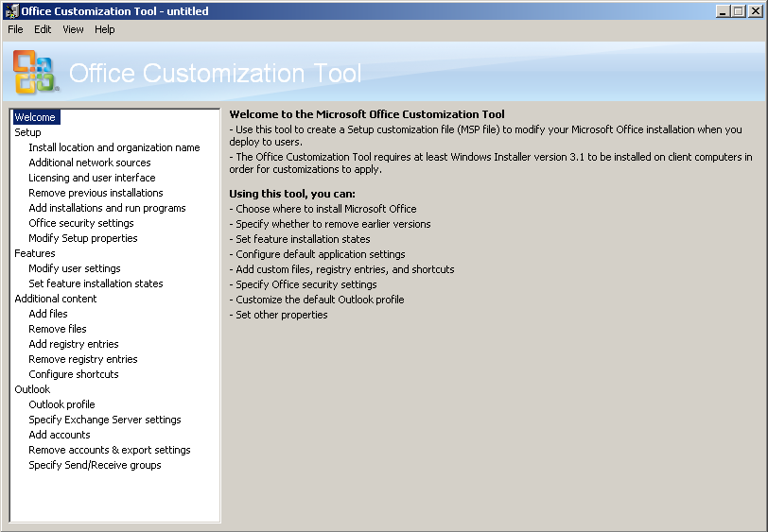
Task: Open Modify user settings page
Action: point(75,268)
